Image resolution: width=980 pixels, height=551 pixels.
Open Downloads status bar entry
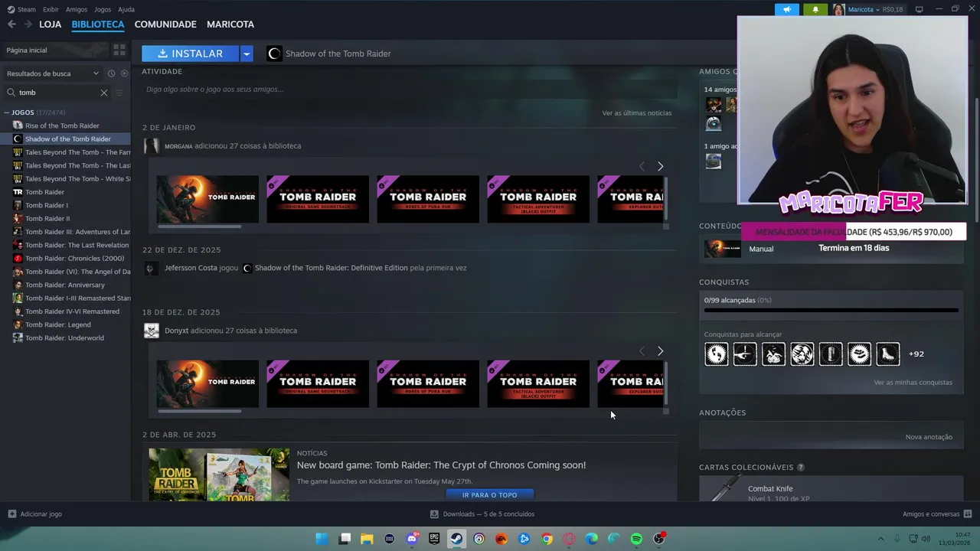(482, 514)
